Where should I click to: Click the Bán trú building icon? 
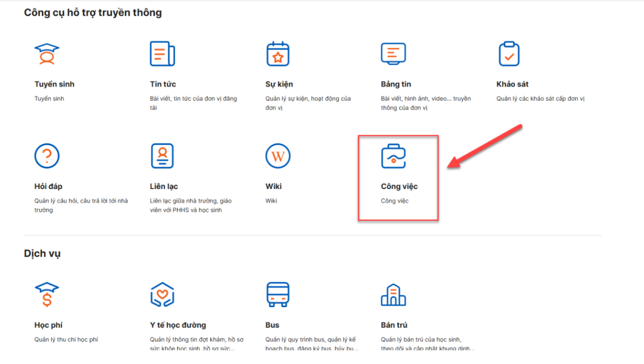pos(393,294)
